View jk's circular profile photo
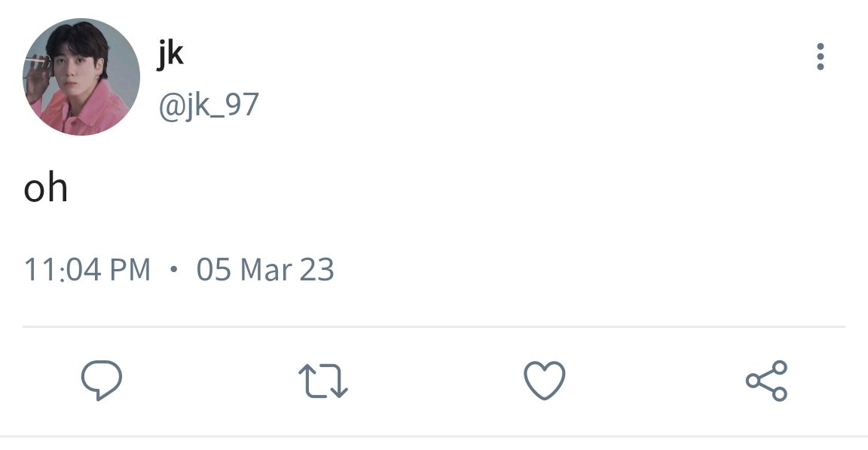The width and height of the screenshot is (868, 450). click(81, 76)
